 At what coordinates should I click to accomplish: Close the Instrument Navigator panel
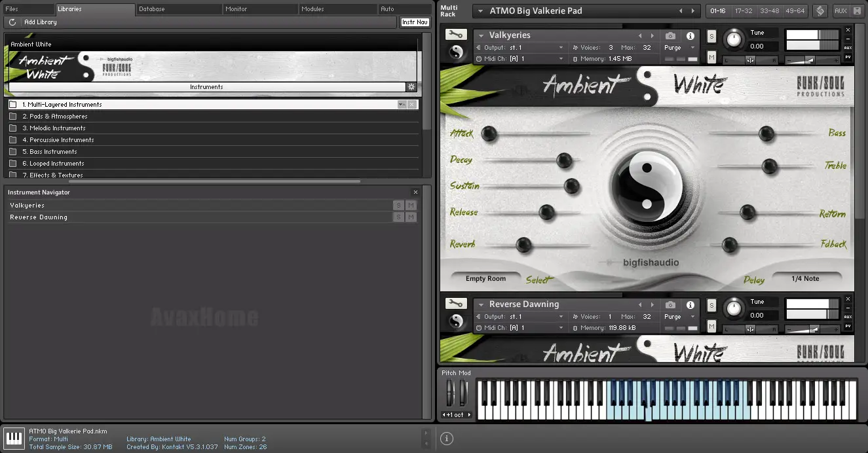pos(415,192)
